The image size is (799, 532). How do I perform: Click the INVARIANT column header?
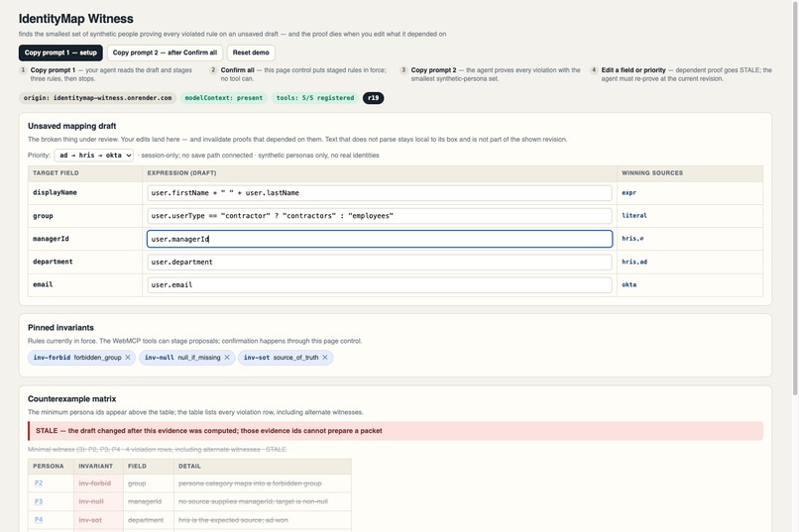[x=96, y=467]
